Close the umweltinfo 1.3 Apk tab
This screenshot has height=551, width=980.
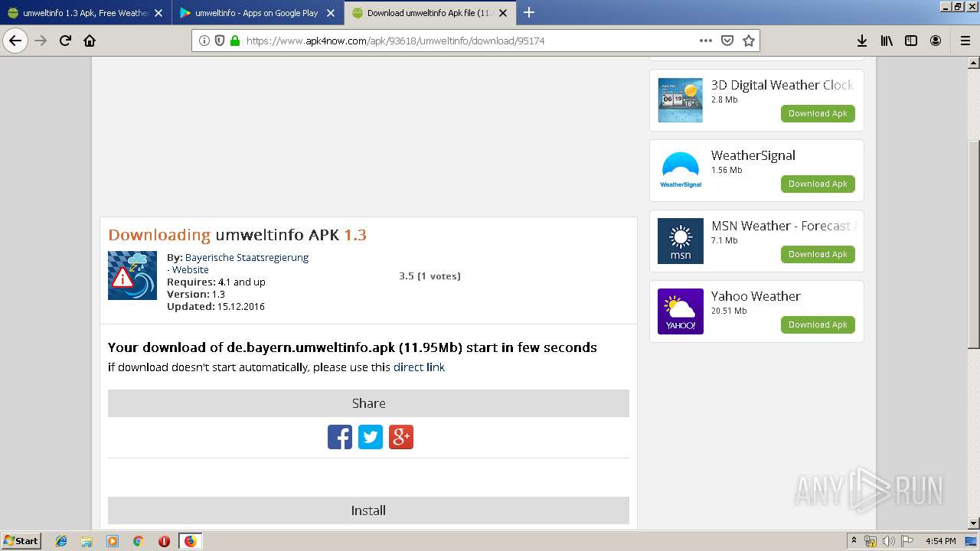coord(158,13)
